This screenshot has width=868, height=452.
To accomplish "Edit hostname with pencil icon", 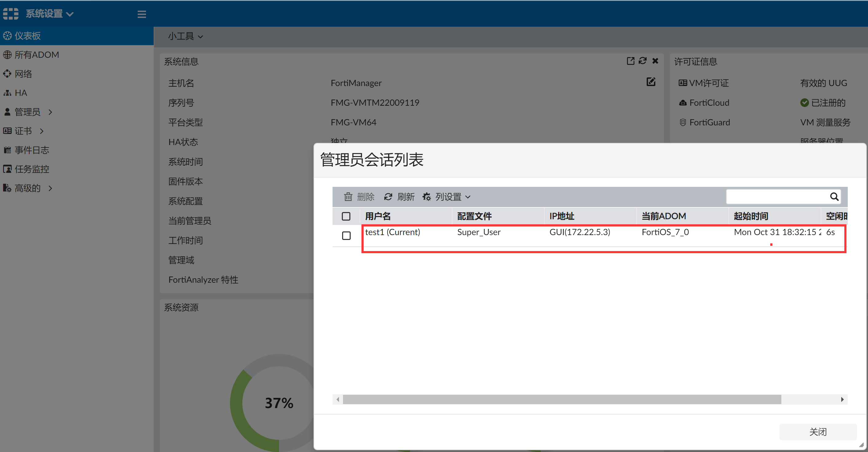I will coord(651,82).
